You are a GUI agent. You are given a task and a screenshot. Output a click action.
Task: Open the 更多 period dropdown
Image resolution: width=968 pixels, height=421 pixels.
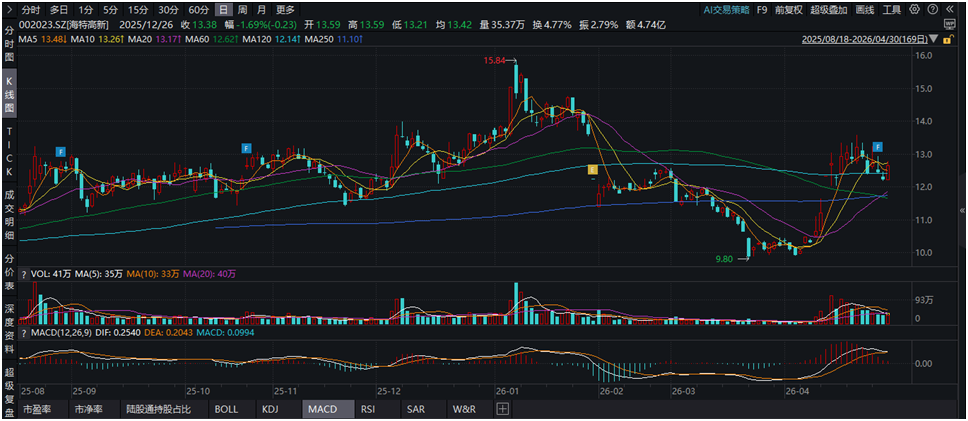point(285,10)
